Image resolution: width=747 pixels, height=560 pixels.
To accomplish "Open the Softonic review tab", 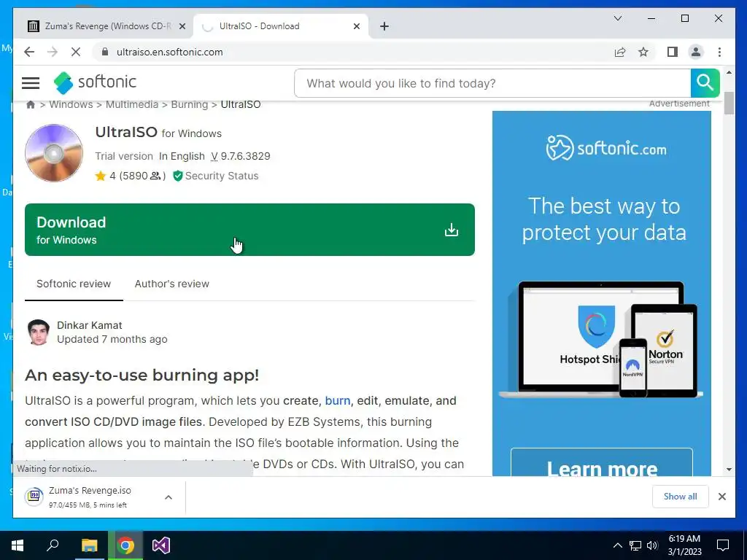I will tap(74, 284).
